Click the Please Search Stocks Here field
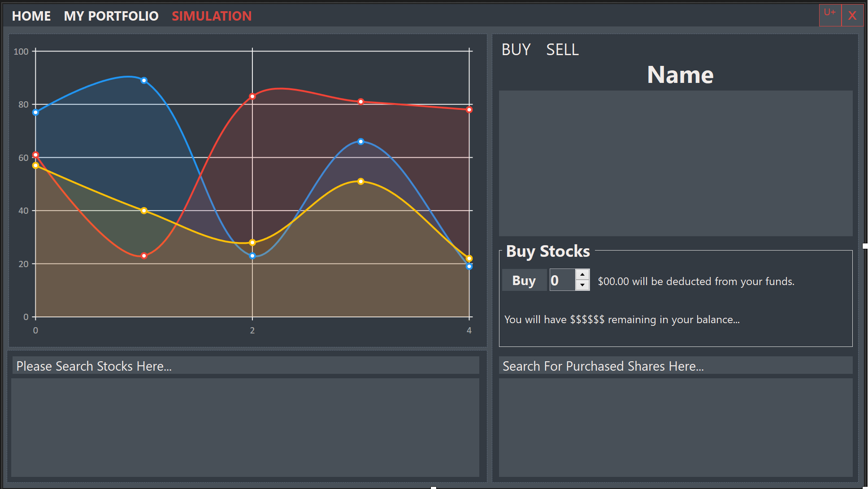The height and width of the screenshot is (489, 868). click(246, 366)
